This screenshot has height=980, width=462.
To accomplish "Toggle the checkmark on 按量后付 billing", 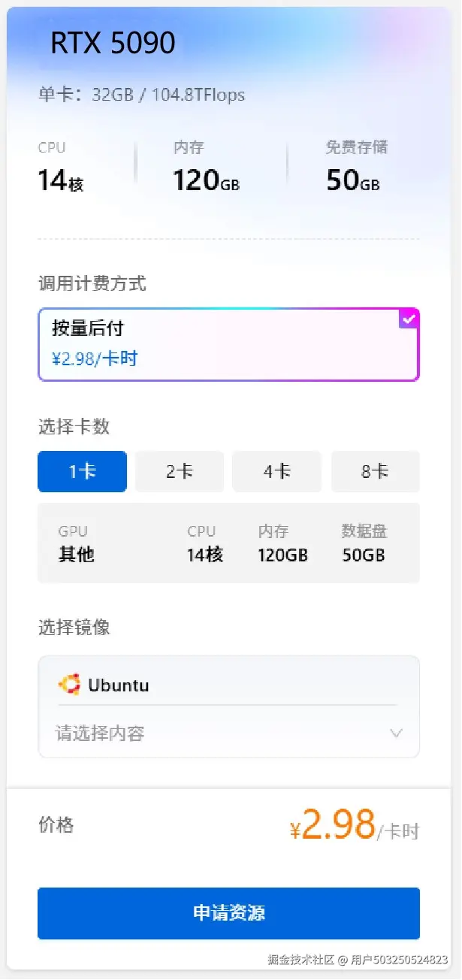I will pos(409,319).
